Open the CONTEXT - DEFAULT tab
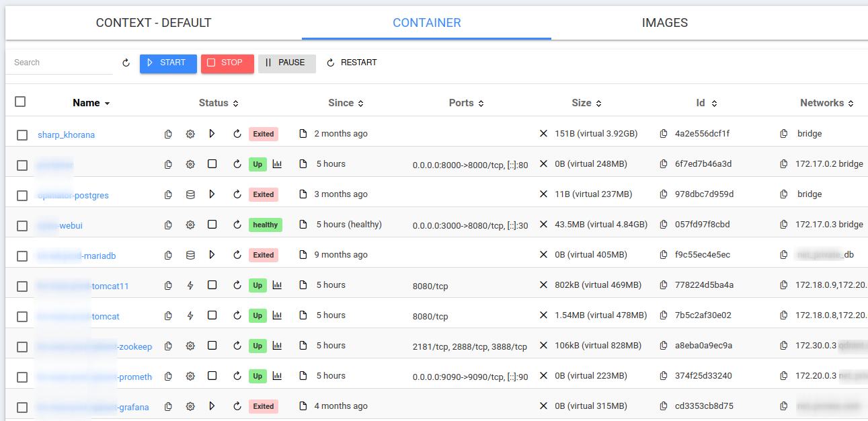Screen dimensions: 868x421 click(x=153, y=23)
